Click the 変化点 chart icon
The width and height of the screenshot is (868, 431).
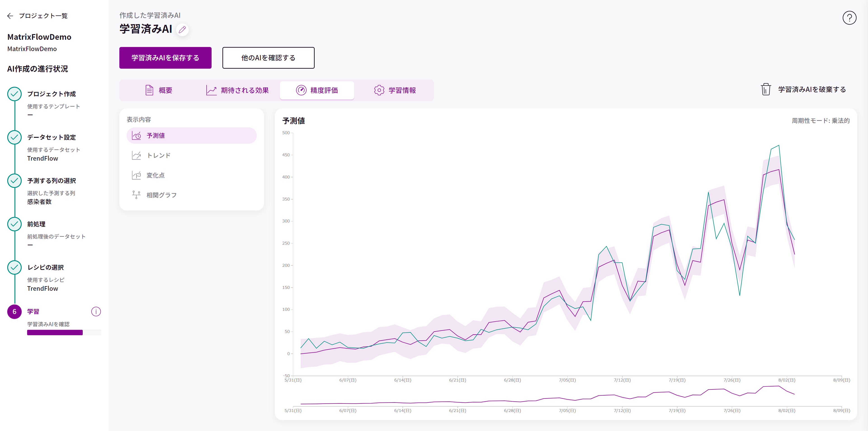tap(136, 175)
